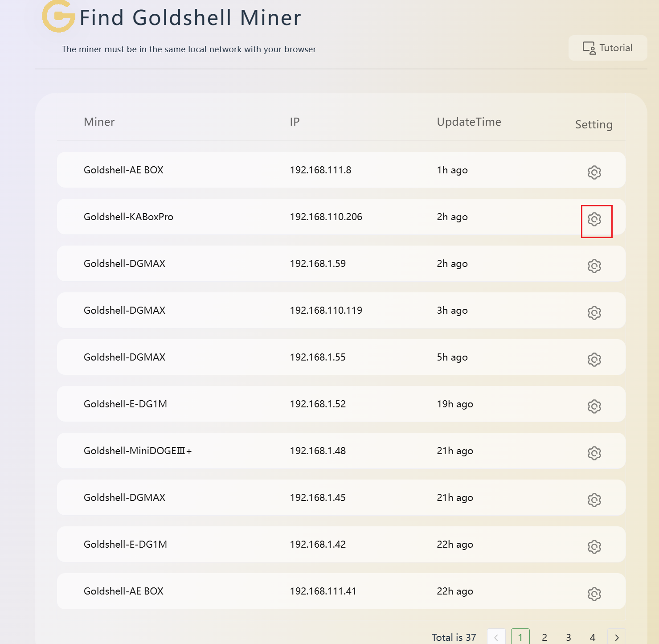Click the Miner column header

[99, 122]
